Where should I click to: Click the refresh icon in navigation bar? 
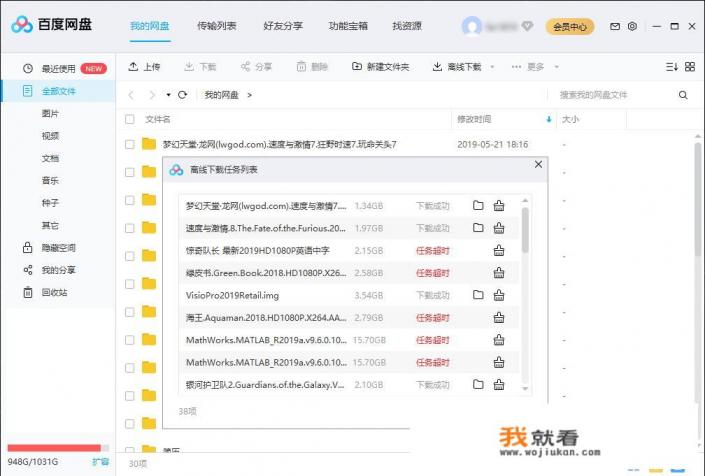tap(183, 95)
